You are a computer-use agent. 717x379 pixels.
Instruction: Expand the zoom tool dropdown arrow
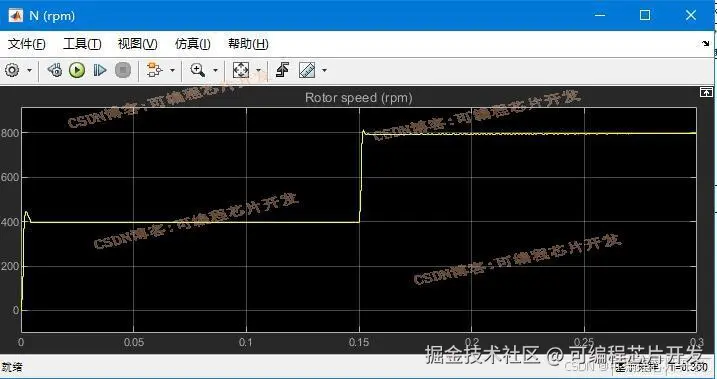(215, 70)
